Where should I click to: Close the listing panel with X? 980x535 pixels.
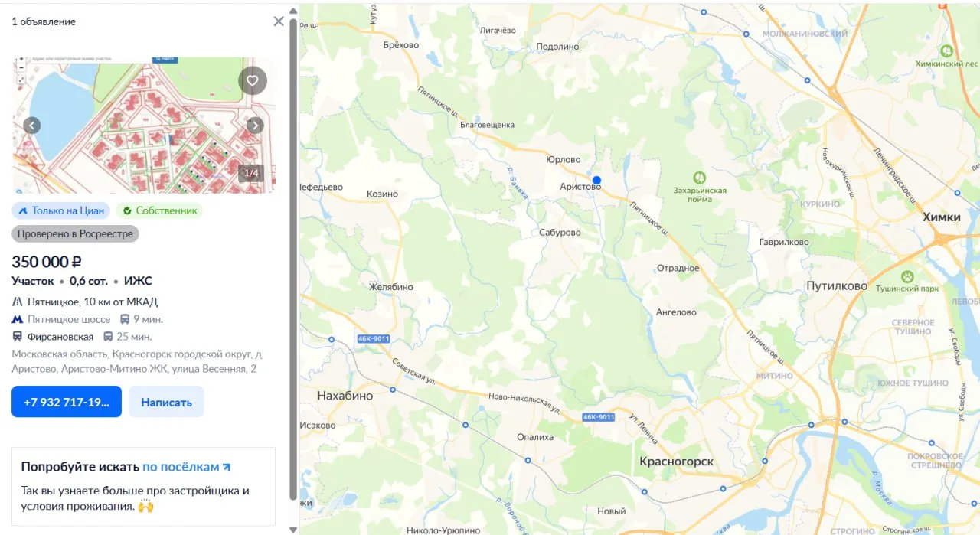(279, 21)
